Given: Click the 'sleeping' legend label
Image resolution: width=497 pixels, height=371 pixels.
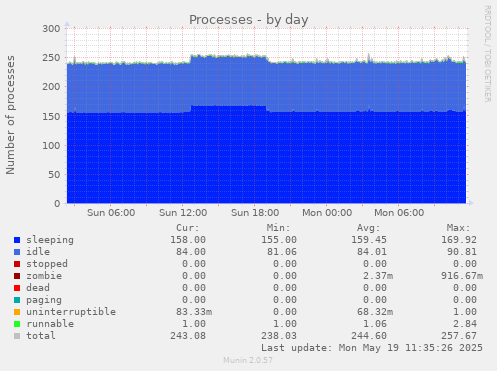Looking at the screenshot, I should pos(50,240).
